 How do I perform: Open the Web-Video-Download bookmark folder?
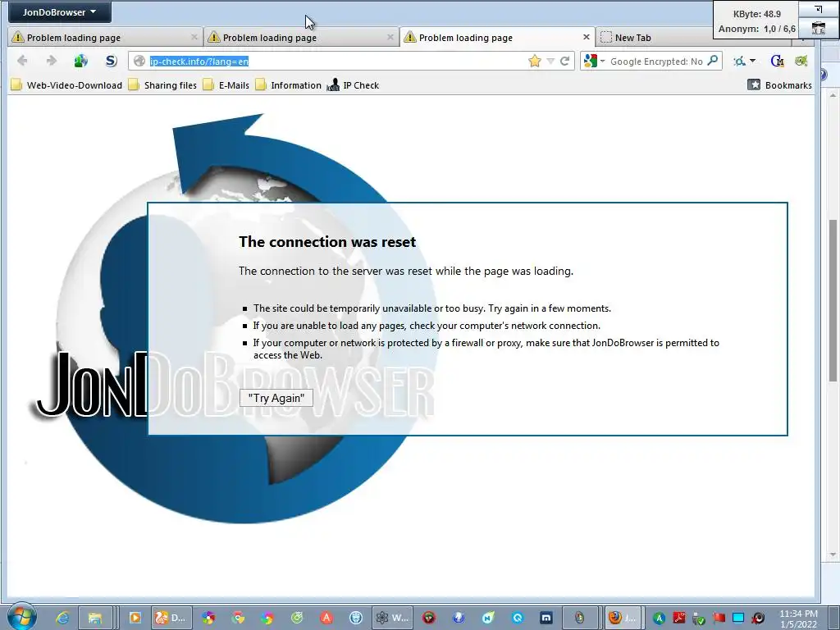(x=67, y=85)
